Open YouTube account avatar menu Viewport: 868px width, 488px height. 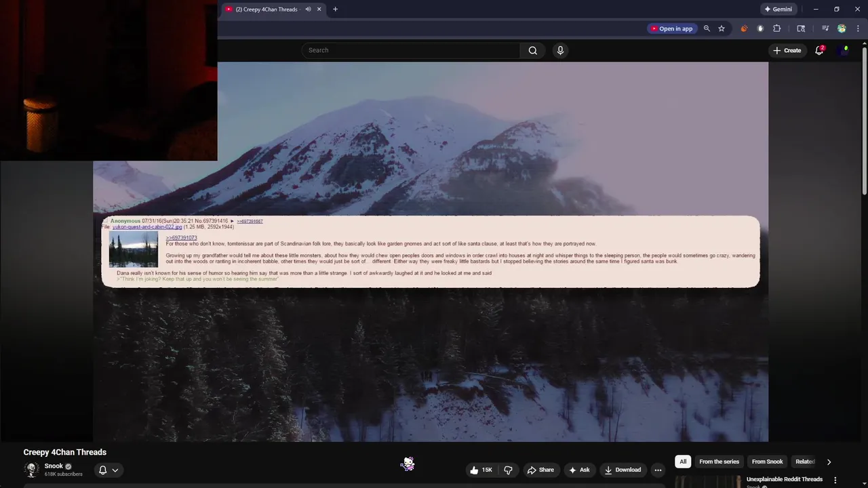pos(844,50)
